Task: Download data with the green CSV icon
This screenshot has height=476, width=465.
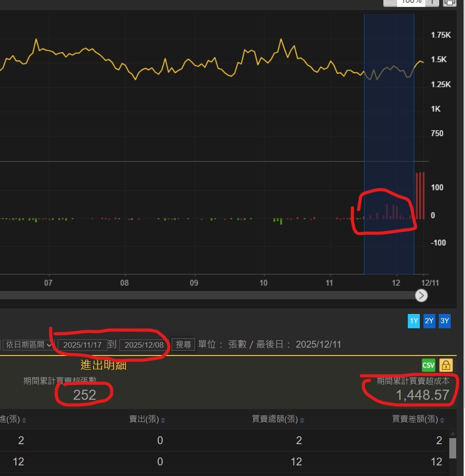Action: (x=428, y=365)
